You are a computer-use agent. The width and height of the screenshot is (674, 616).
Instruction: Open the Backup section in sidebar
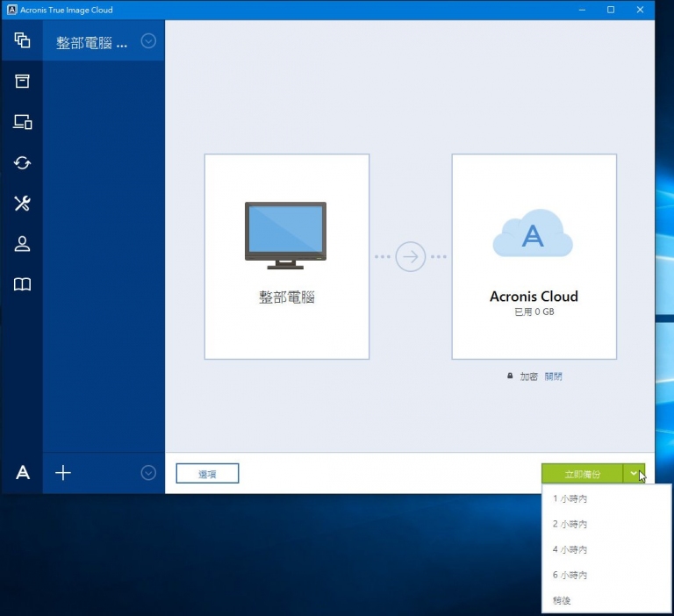coord(22,40)
